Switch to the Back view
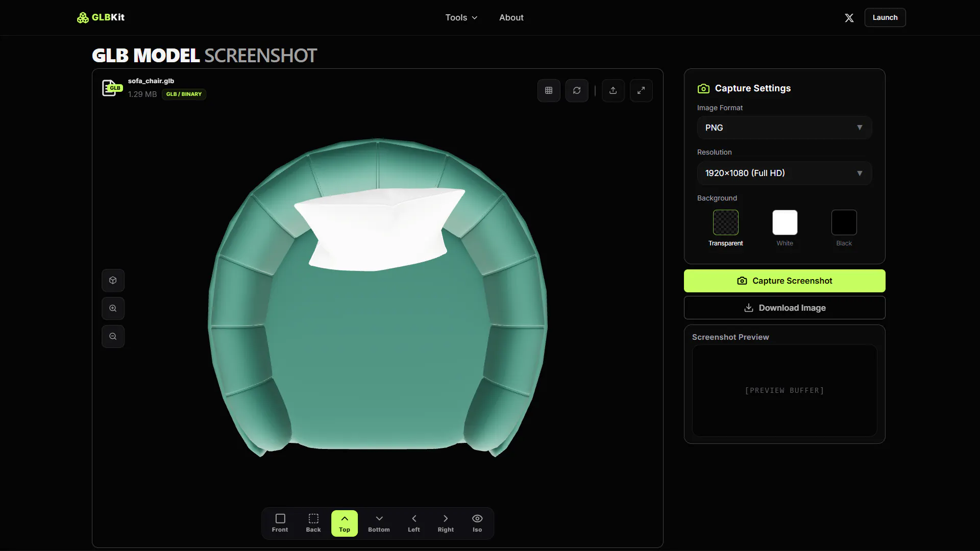The height and width of the screenshot is (551, 980). click(x=313, y=523)
